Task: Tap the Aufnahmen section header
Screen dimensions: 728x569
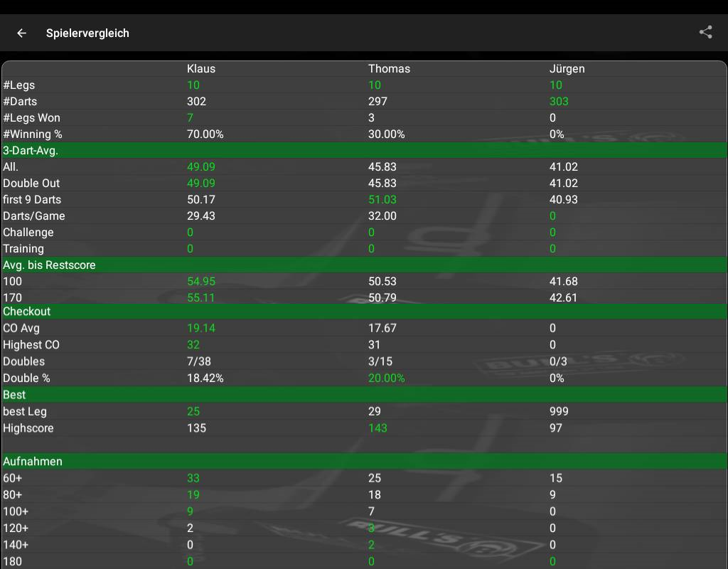Action: 33,462
